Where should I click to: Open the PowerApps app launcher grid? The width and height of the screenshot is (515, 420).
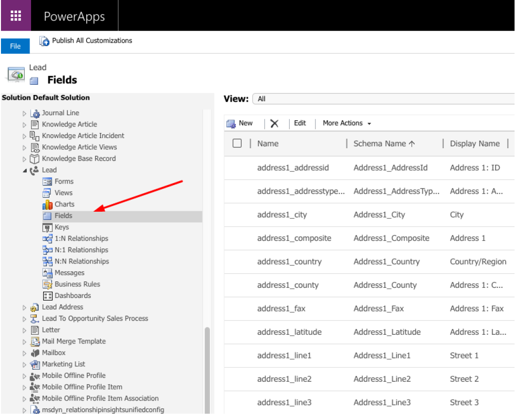16,16
